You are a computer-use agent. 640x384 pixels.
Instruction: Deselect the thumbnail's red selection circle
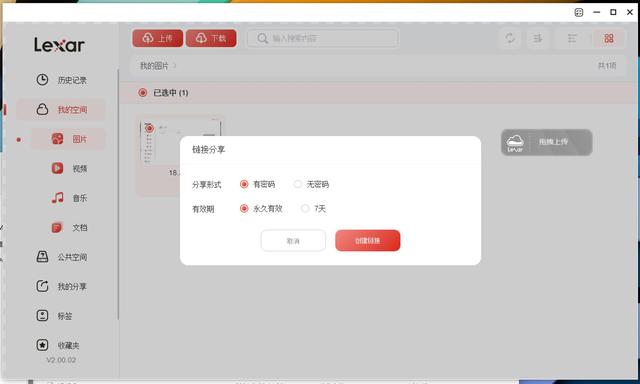149,129
